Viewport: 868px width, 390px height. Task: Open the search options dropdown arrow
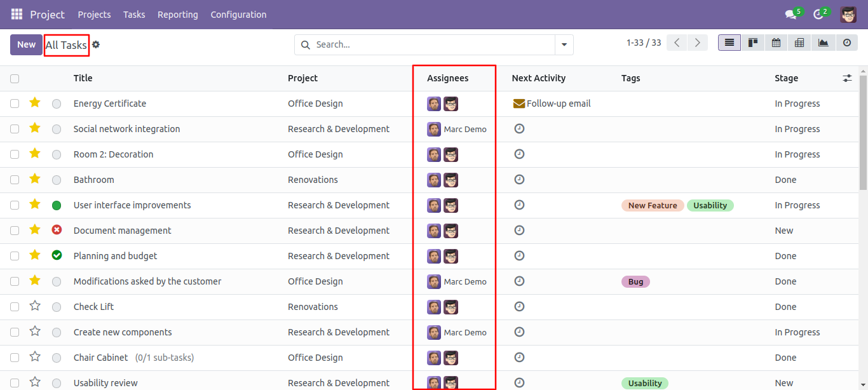click(x=564, y=44)
